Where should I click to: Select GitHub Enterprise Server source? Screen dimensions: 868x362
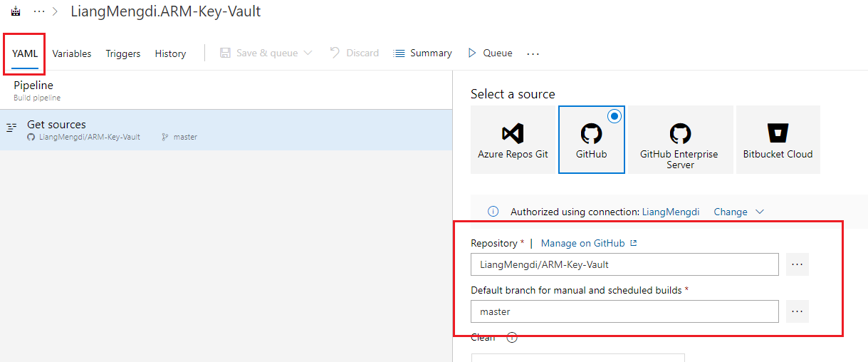pyautogui.click(x=680, y=140)
